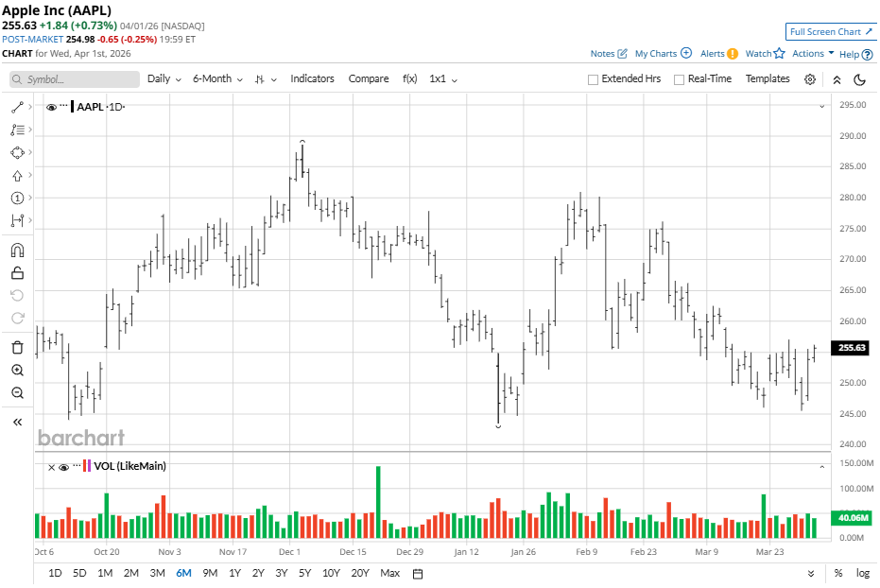Click the Notes pencil icon
This screenshot has height=588, width=880.
click(x=622, y=53)
